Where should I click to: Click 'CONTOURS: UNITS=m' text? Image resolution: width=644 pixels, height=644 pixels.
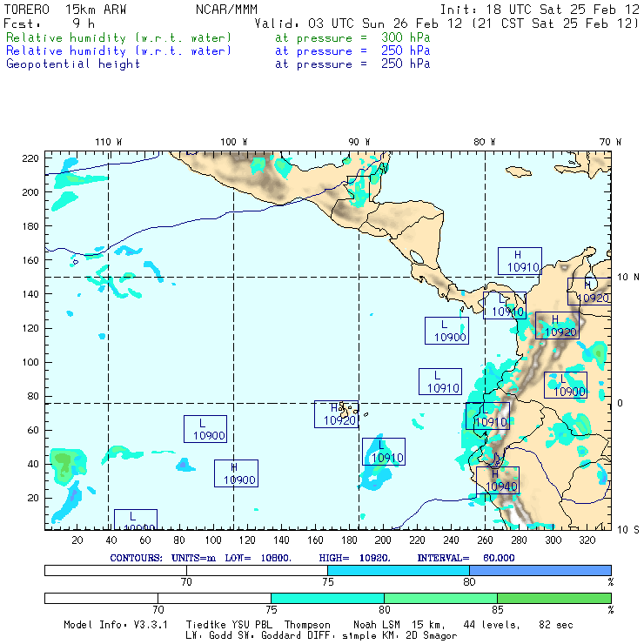click(163, 558)
